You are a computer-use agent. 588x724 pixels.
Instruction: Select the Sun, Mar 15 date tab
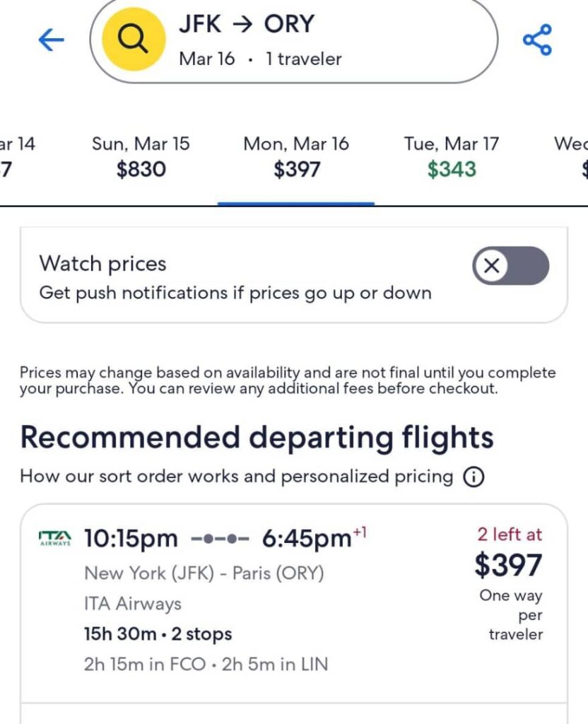pos(141,157)
